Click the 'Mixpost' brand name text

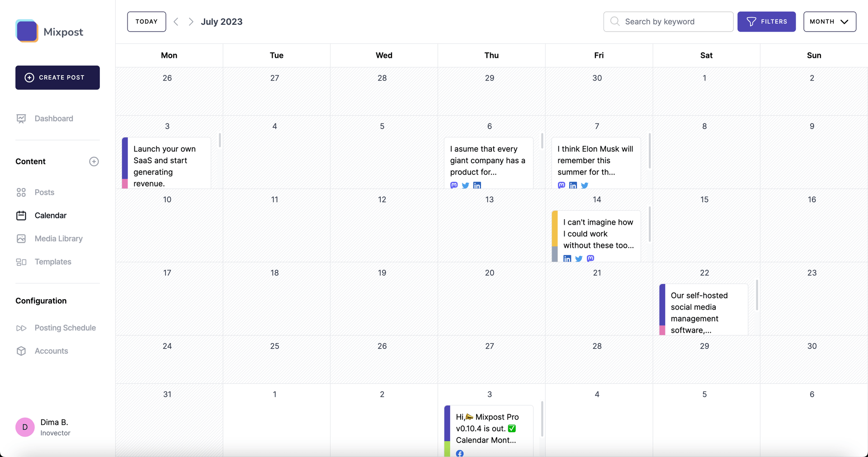pyautogui.click(x=63, y=32)
